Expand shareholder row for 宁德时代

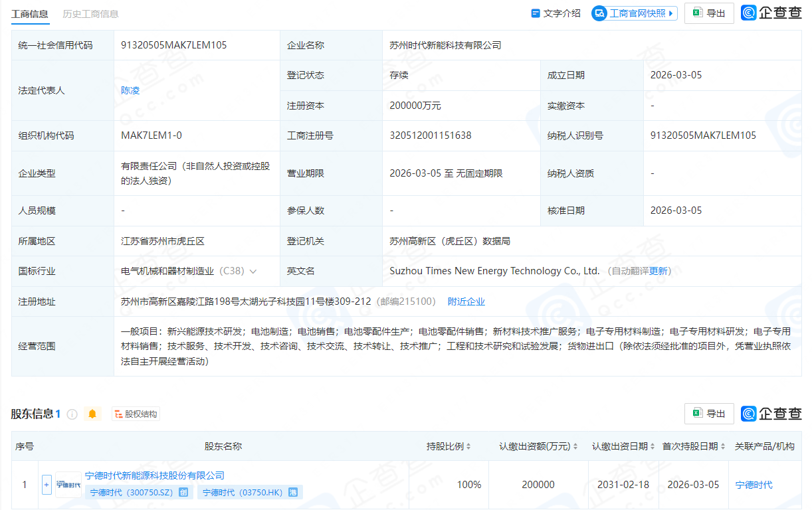(x=46, y=484)
